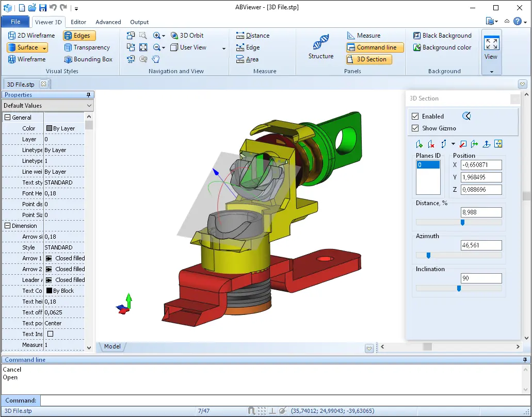Adjust the Distance percent slider
The image size is (532, 417).
(x=462, y=222)
